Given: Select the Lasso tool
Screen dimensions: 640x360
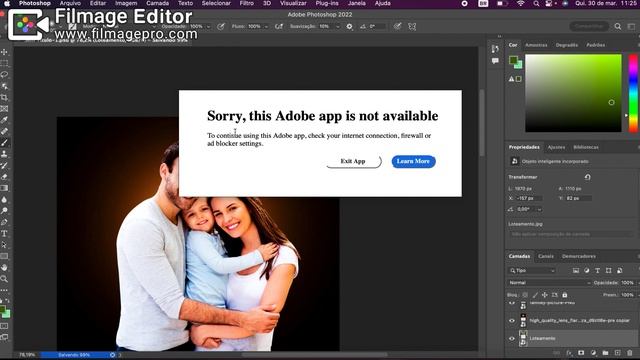Looking at the screenshot, I should point(4,75).
